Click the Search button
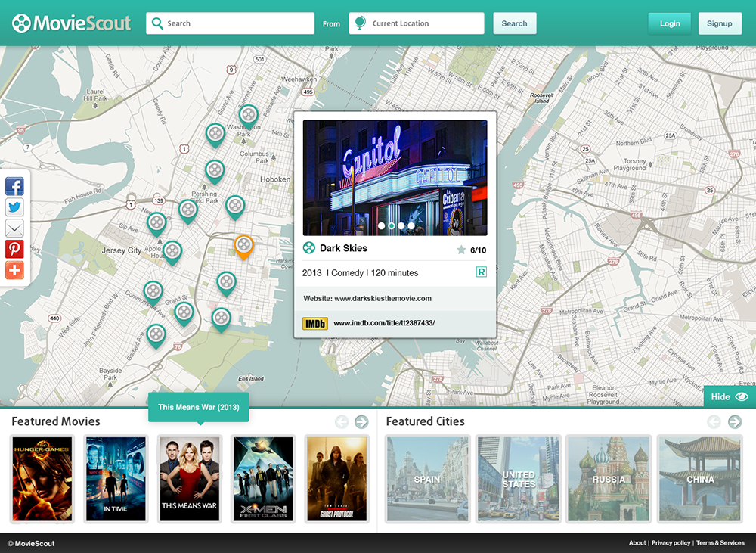 (514, 23)
